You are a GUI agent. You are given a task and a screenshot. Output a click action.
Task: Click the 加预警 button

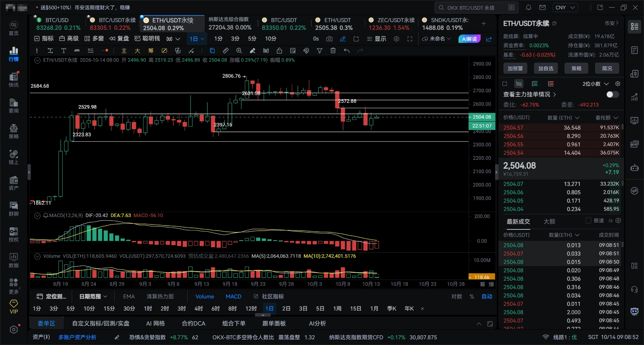pos(515,68)
